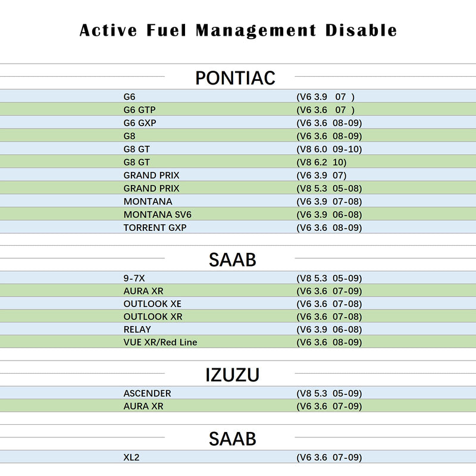Click '(V6 3.9 06-08)' in the MONTANA SV6 row
Image resolution: width=476 pixels, height=476 pixels.
[x=329, y=214]
